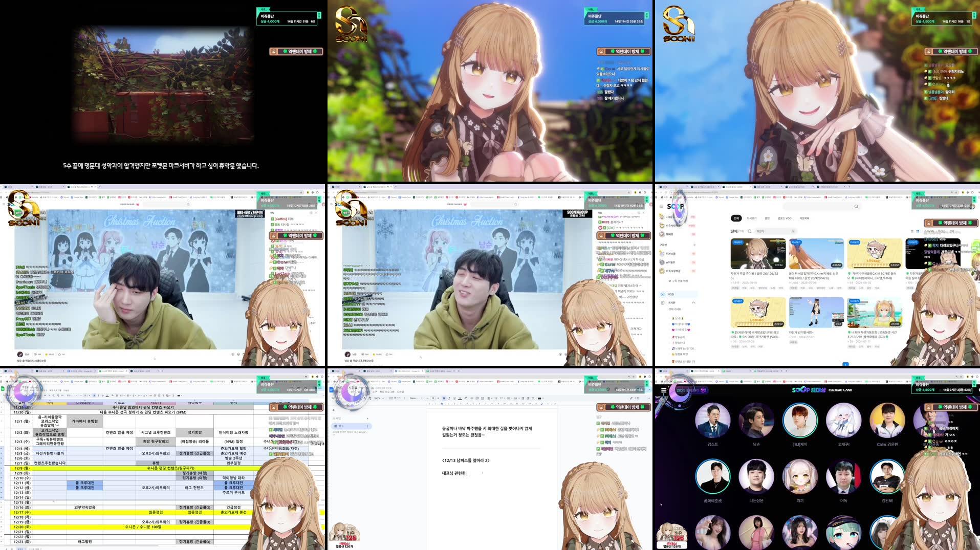Open the SOOP hamburger menu
This screenshot has width=980, height=550.
tap(662, 206)
